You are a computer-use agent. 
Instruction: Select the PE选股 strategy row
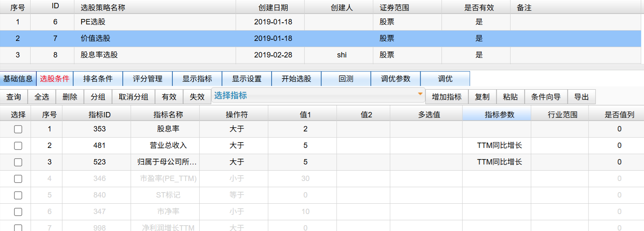(320, 22)
